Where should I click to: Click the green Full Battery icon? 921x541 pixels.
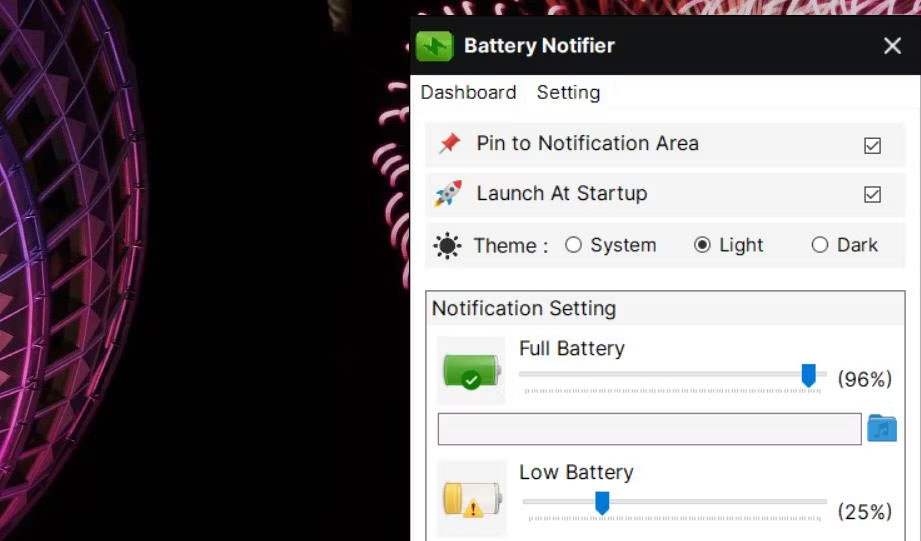click(x=472, y=372)
